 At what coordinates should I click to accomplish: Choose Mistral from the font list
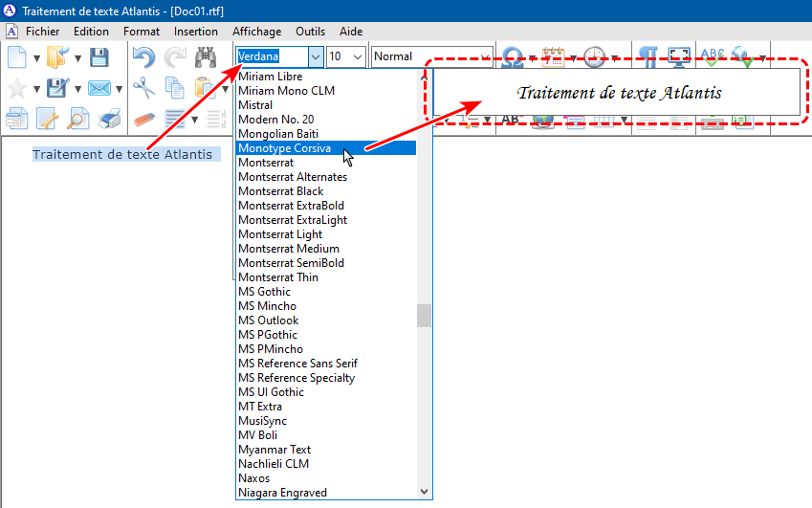tap(326, 105)
